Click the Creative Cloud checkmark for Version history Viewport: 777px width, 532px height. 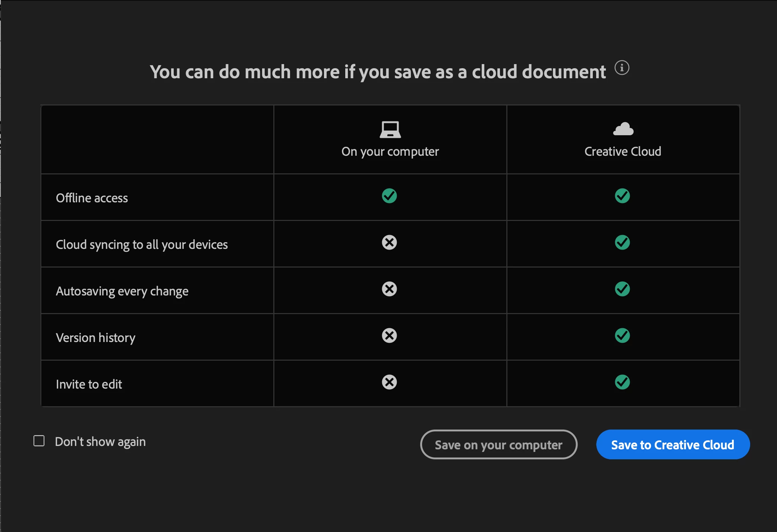622,336
